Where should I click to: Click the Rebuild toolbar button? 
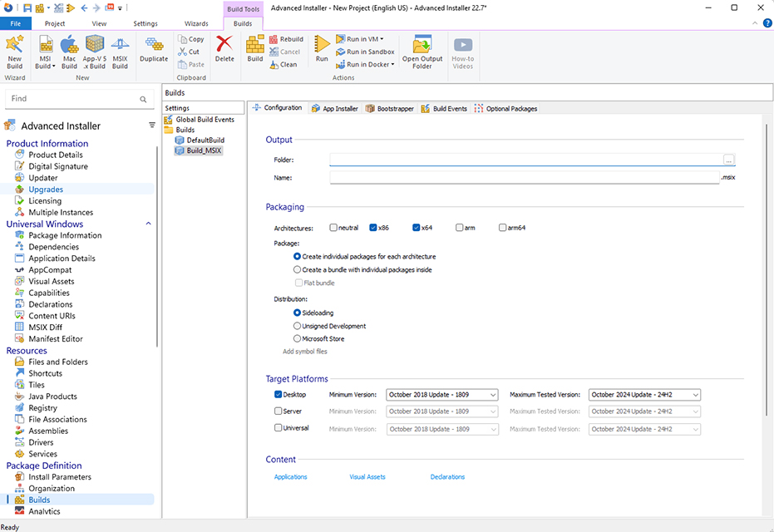pyautogui.click(x=286, y=39)
